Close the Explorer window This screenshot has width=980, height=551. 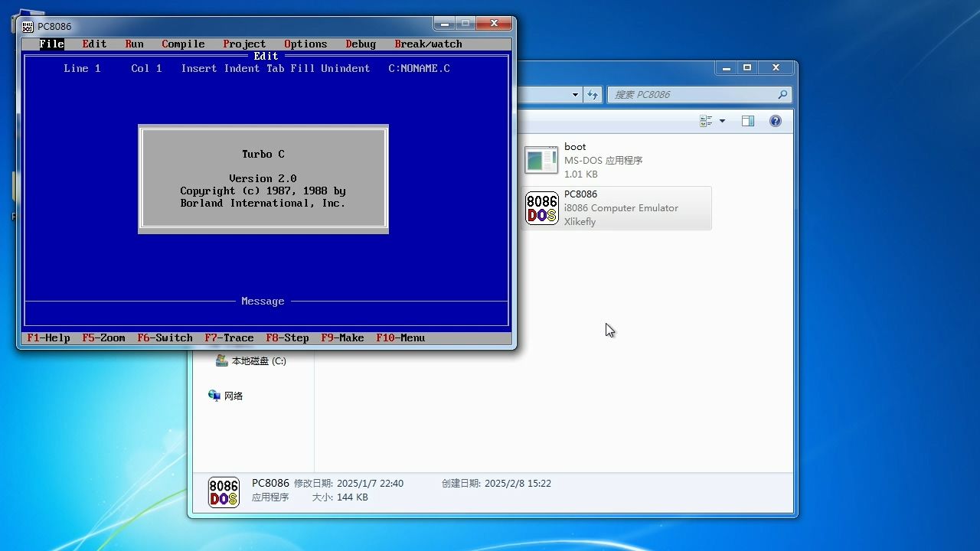(776, 68)
